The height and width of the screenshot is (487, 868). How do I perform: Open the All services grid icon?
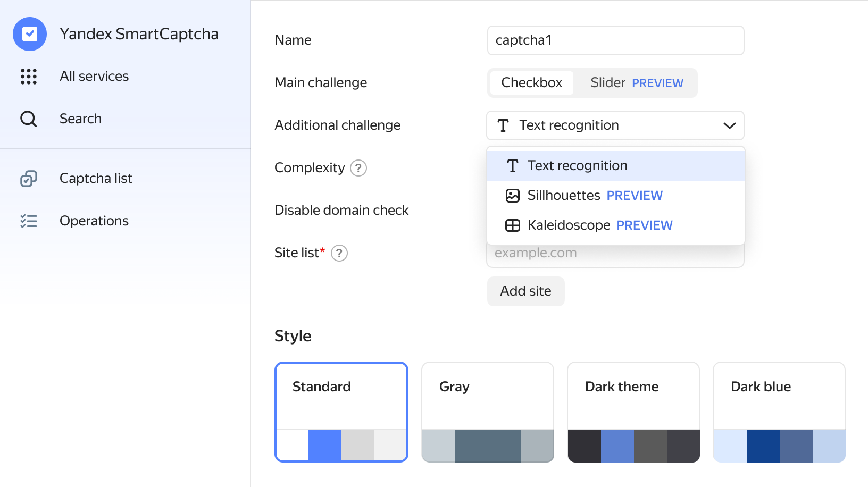point(29,77)
